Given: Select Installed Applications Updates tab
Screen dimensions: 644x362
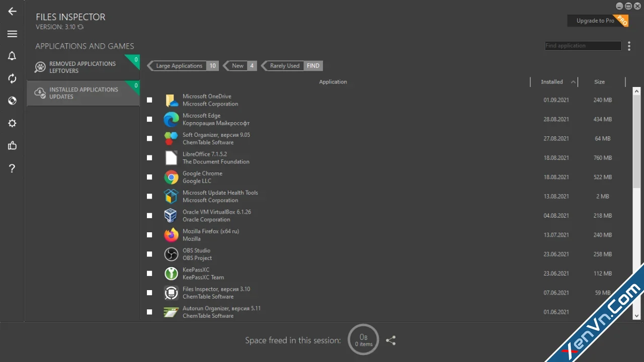Looking at the screenshot, I should tap(83, 93).
